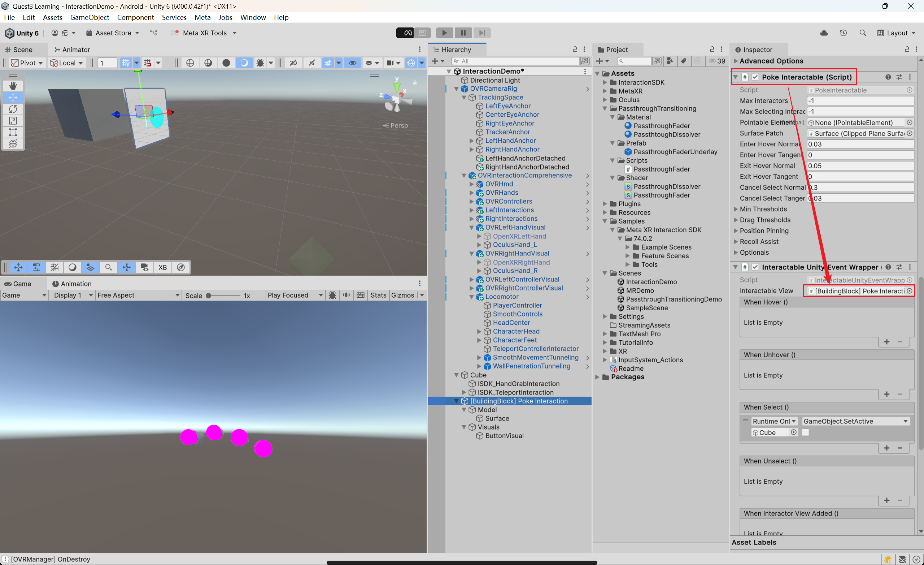The height and width of the screenshot is (565, 924).
Task: Click the Meta logo button in toolbar
Action: click(405, 33)
